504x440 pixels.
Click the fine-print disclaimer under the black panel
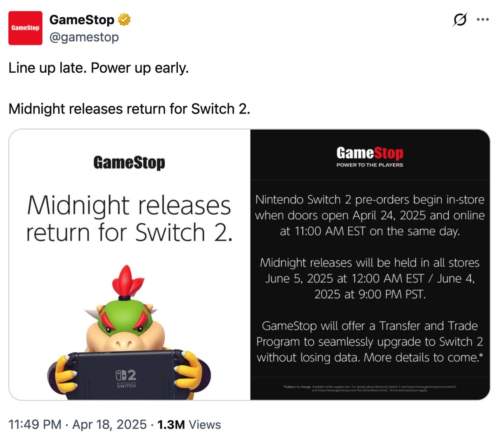click(x=370, y=388)
